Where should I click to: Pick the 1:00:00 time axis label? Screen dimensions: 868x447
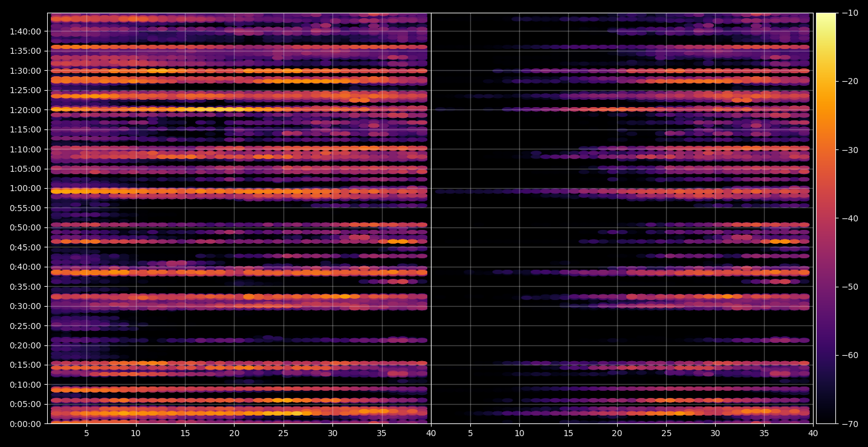25,188
